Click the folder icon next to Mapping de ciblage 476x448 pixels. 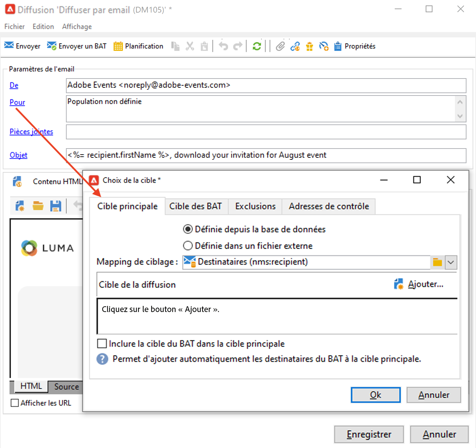437,262
